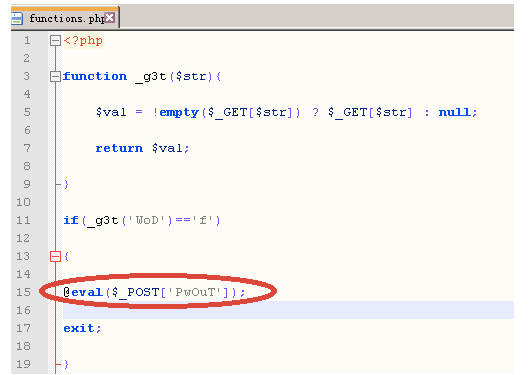Click the 'f' string on line 11

[203, 221]
